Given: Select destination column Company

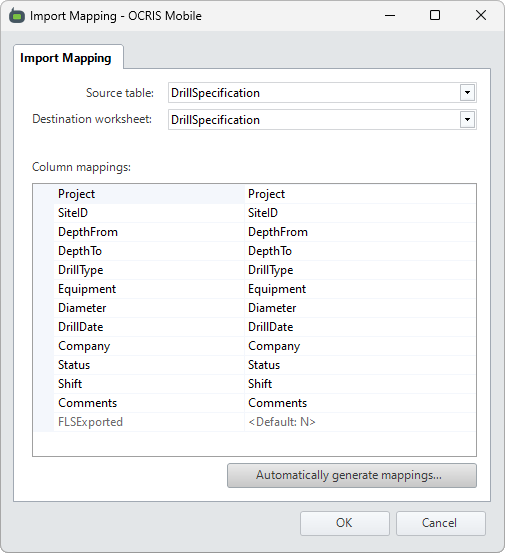Looking at the screenshot, I should coord(360,346).
